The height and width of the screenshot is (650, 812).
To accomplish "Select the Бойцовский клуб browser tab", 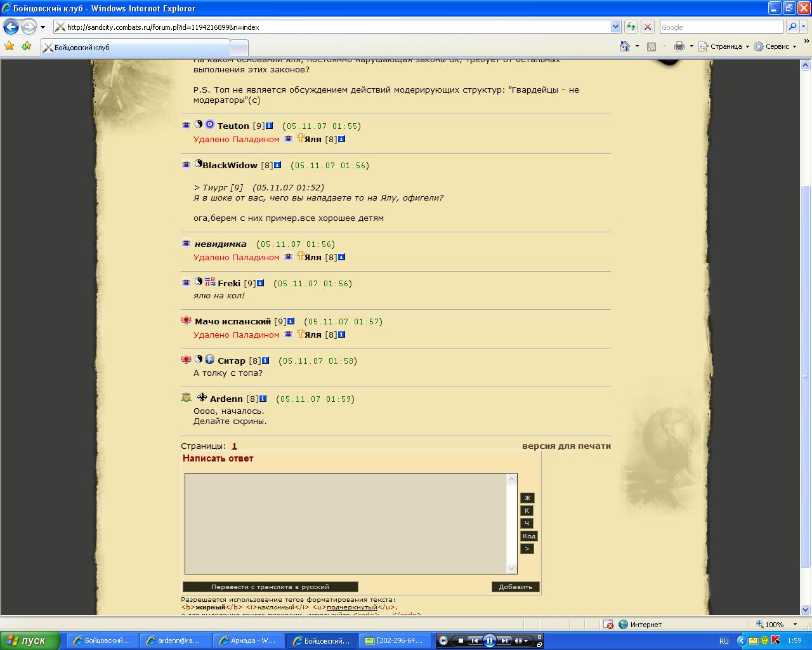I will 135,48.
